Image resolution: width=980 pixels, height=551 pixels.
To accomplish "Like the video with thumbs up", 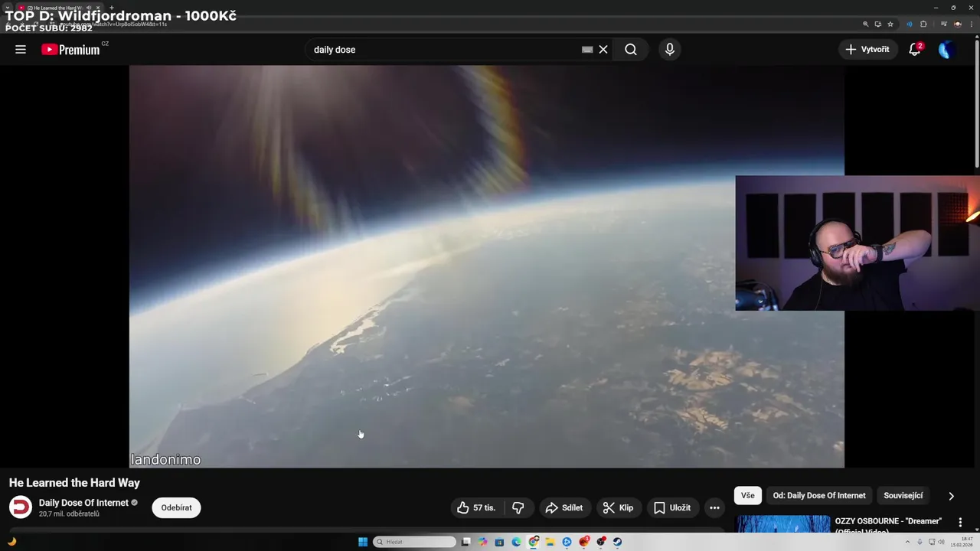I will (x=476, y=507).
